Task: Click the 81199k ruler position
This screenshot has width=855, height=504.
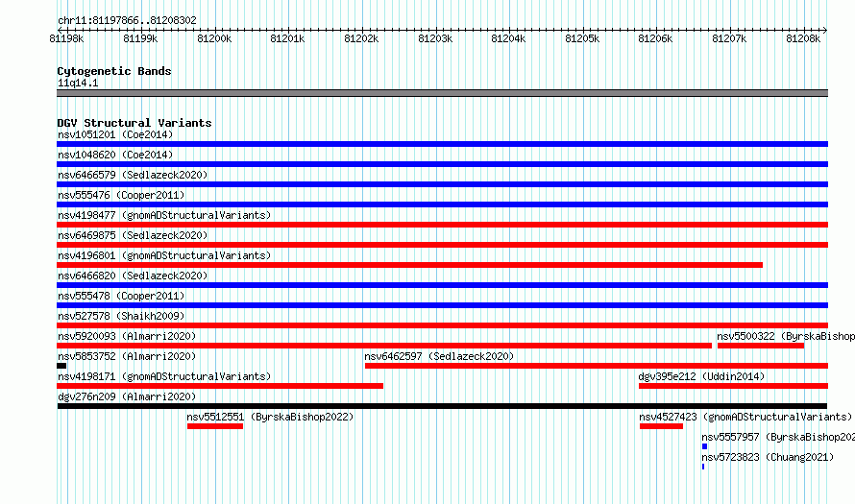Action: pos(140,38)
